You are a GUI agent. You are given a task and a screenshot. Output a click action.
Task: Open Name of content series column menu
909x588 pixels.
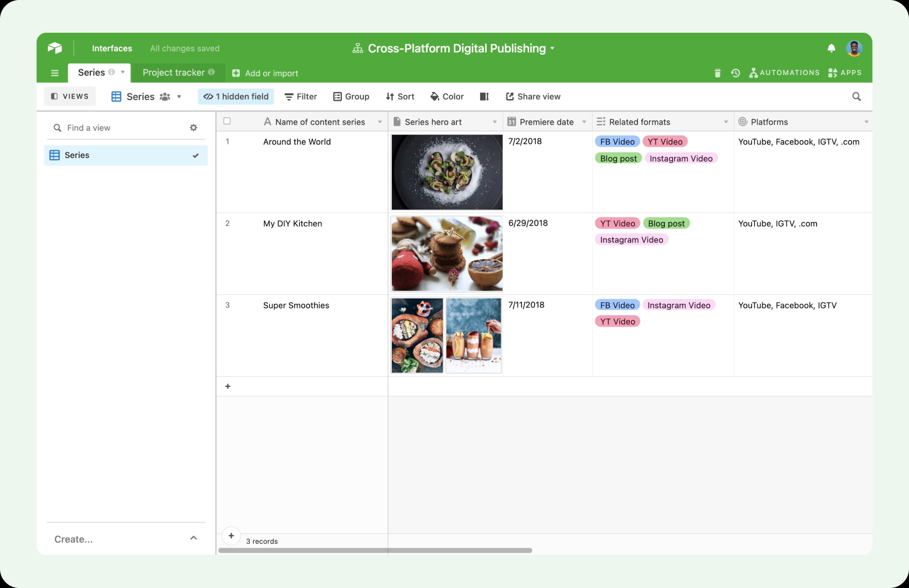click(x=380, y=122)
